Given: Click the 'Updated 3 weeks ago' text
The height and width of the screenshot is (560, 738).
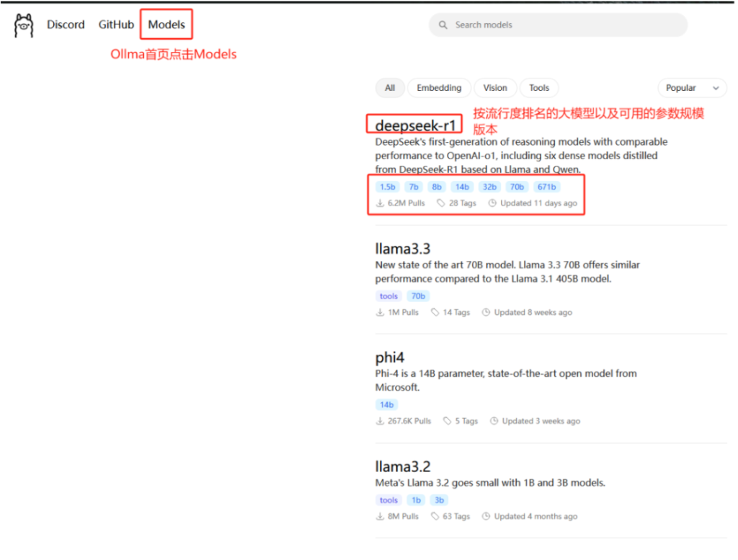Looking at the screenshot, I should pyautogui.click(x=541, y=421).
